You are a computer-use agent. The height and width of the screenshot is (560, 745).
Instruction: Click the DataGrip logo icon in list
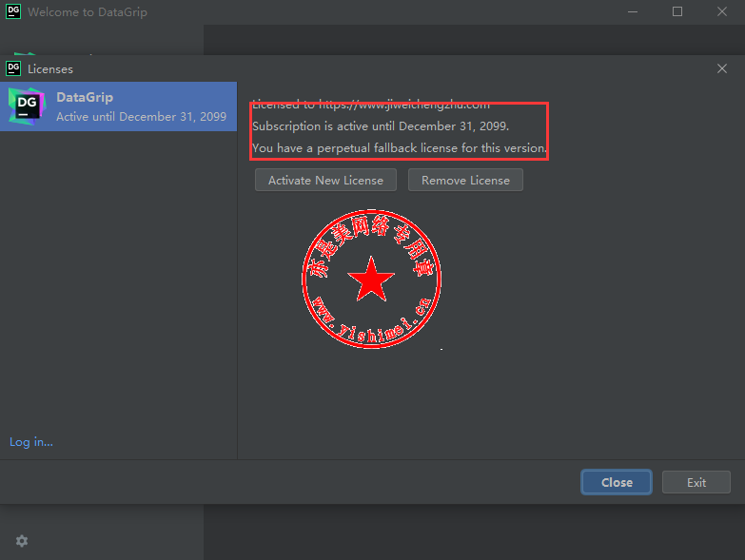pyautogui.click(x=27, y=106)
